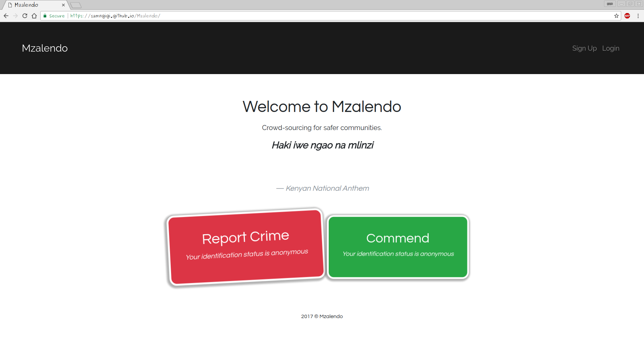Click the Mzalendo brand logo text
The width and height of the screenshot is (644, 362).
(45, 48)
